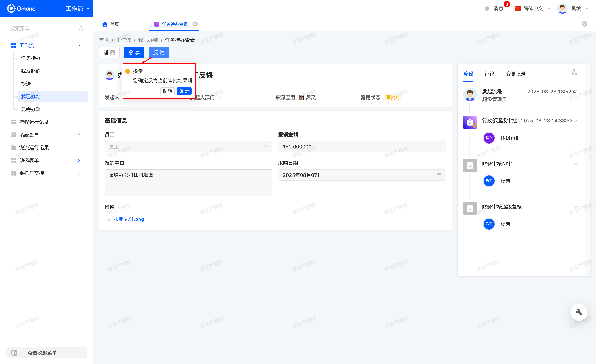596x364 pixels.
Task: Switch to the 变更记录 tab
Action: pos(515,74)
